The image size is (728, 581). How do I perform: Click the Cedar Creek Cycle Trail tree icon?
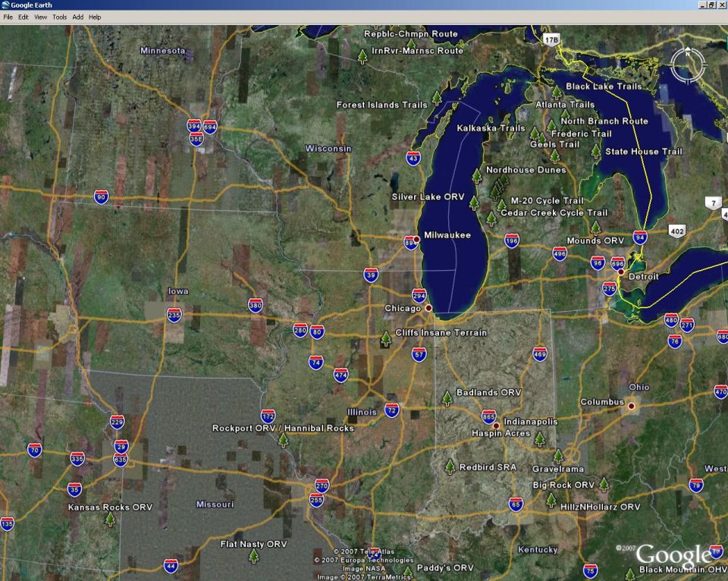pyautogui.click(x=491, y=218)
